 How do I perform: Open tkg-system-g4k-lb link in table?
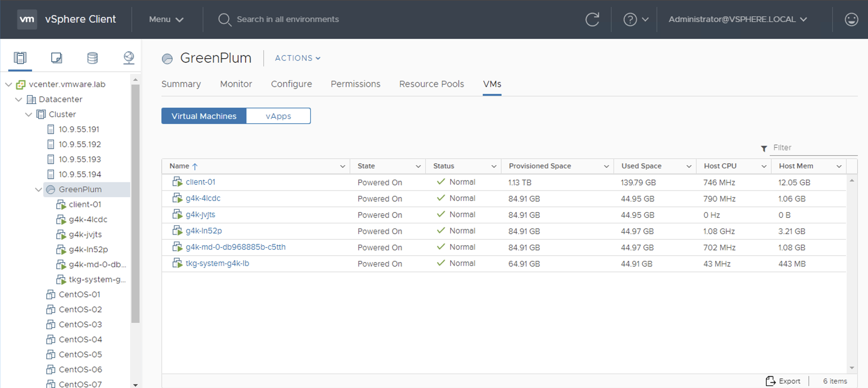tap(217, 263)
